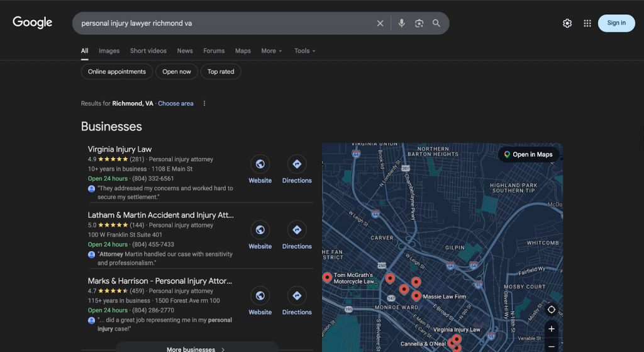Select the All results tab
Viewport: 644px width, 352px height.
(x=85, y=51)
